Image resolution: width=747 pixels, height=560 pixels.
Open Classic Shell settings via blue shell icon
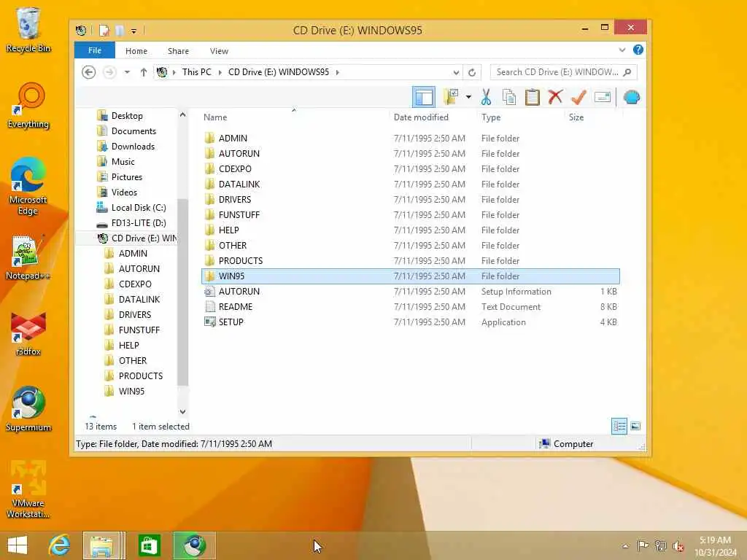coord(631,97)
